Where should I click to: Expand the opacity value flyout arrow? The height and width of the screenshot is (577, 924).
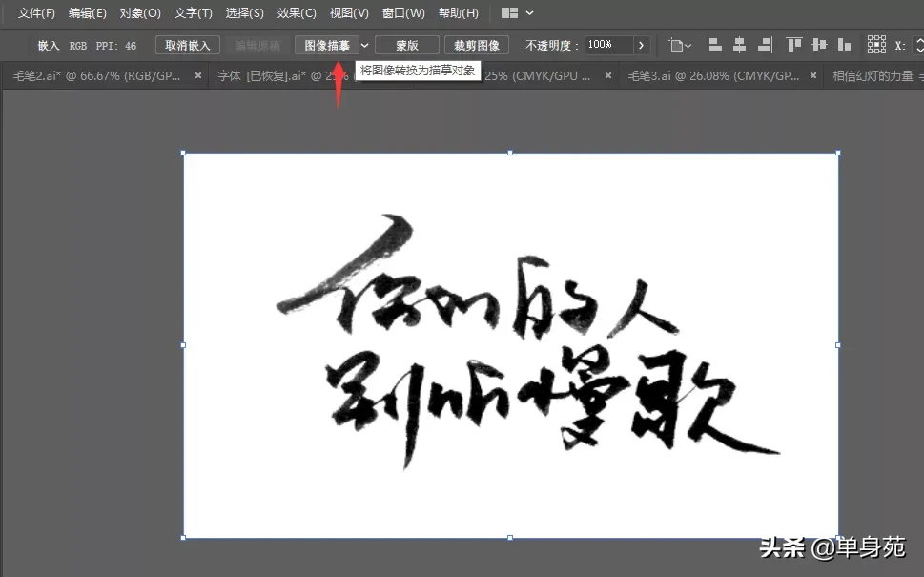[x=641, y=45]
